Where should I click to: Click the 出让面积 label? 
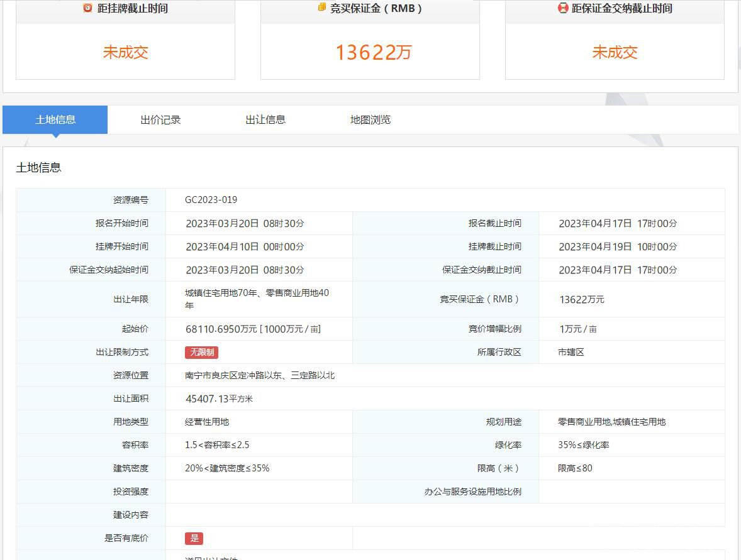131,399
